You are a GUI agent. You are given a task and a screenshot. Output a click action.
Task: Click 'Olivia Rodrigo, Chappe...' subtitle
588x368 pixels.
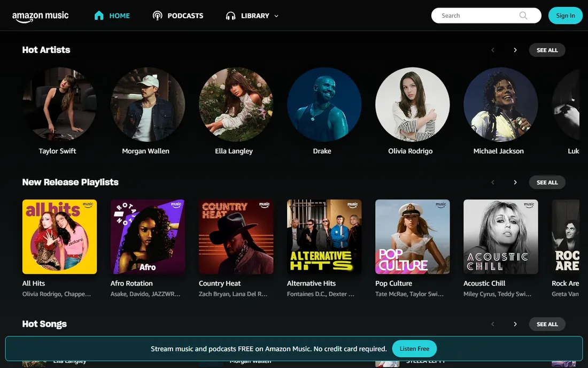point(57,294)
